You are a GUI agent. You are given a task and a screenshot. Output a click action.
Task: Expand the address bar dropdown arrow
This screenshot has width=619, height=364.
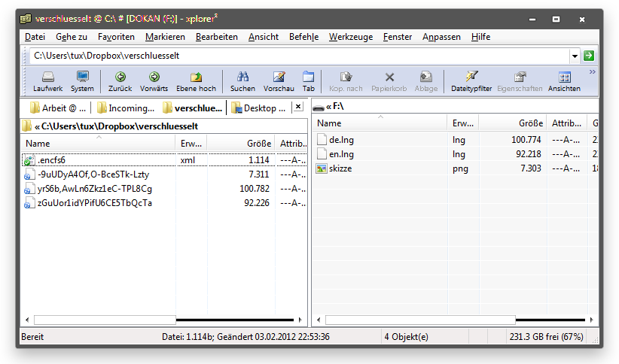click(575, 56)
